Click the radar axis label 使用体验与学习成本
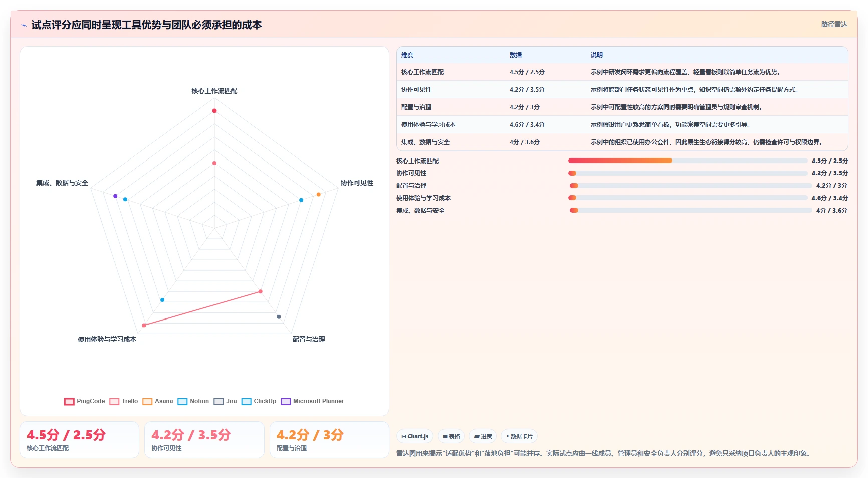This screenshot has width=868, height=478. coord(107,339)
